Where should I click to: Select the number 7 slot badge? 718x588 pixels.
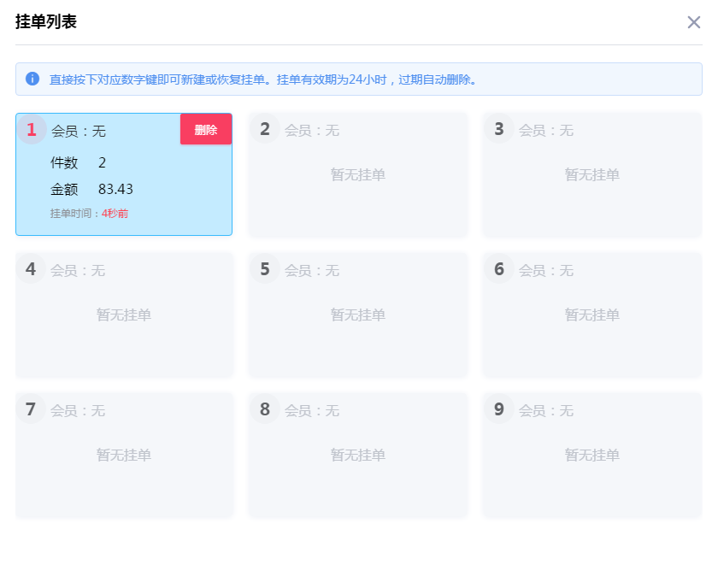point(31,409)
